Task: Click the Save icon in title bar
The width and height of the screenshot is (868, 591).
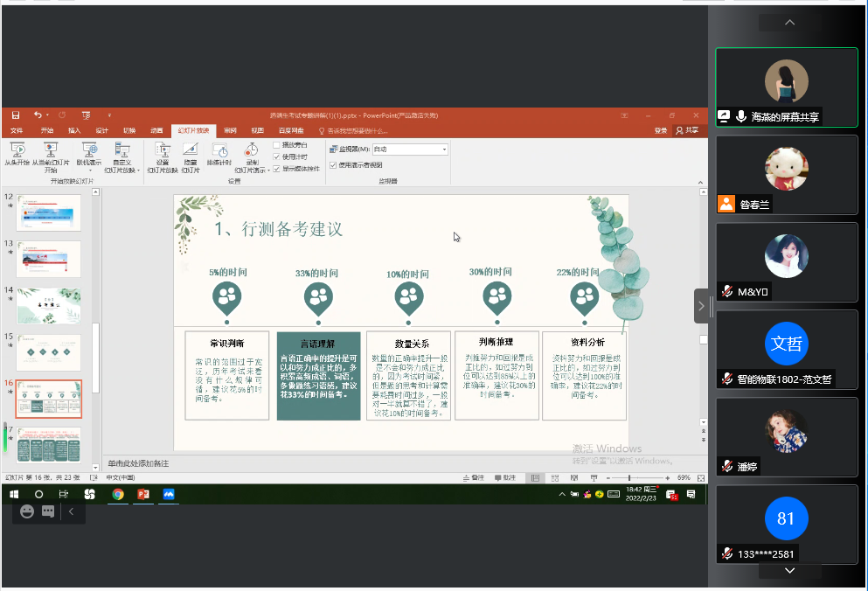Action: point(15,115)
